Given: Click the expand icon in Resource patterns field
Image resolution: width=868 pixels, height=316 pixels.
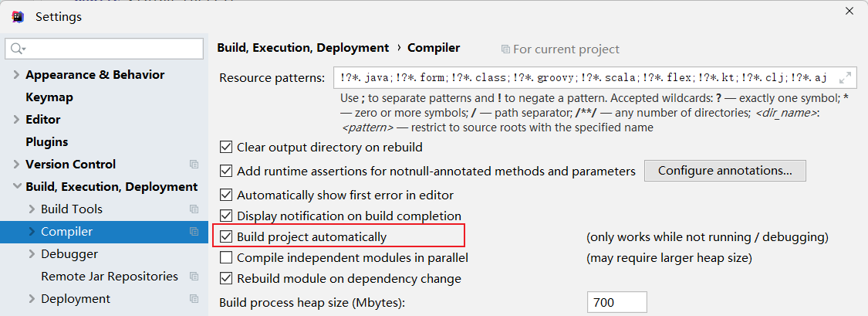Looking at the screenshot, I should point(845,77).
